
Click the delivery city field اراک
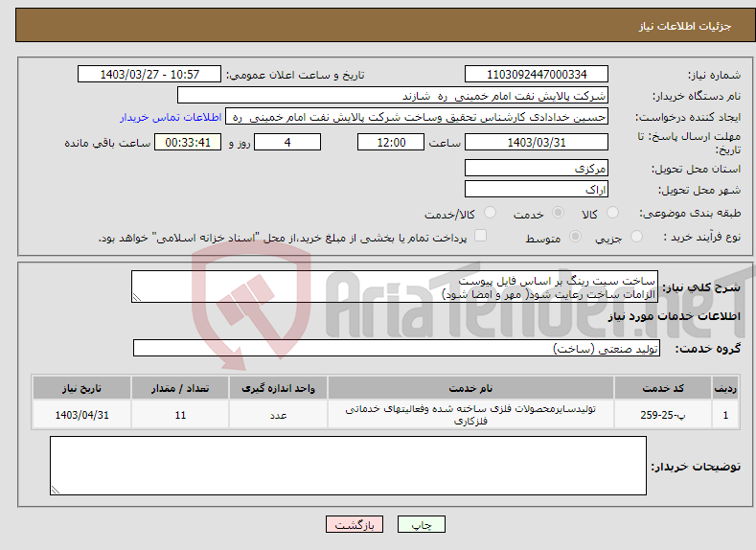click(537, 189)
